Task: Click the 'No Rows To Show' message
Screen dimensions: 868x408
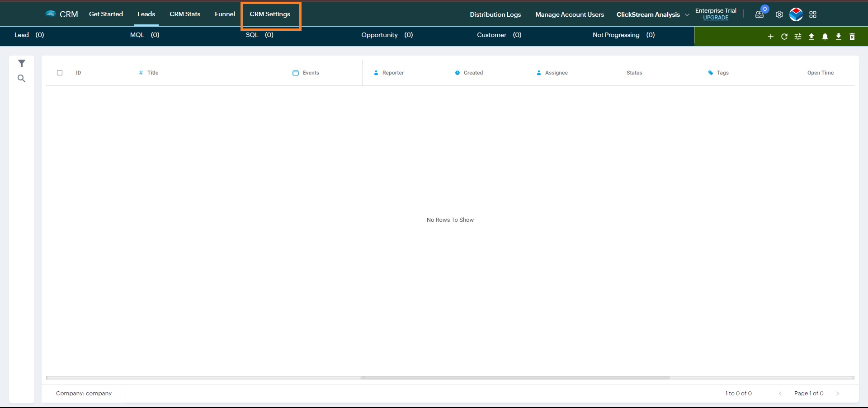Action: click(450, 220)
